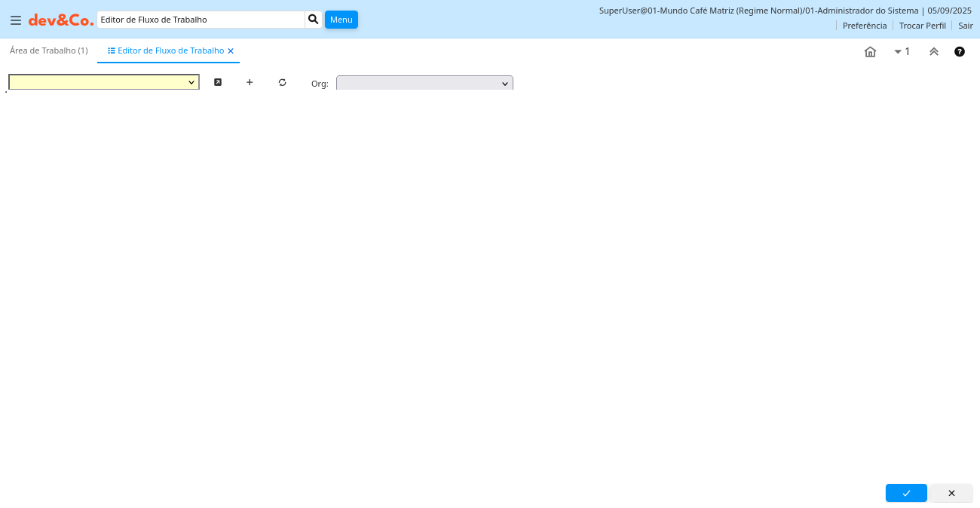Image resolution: width=980 pixels, height=508 pixels.
Task: Add new workflow with plus icon
Action: tap(250, 82)
